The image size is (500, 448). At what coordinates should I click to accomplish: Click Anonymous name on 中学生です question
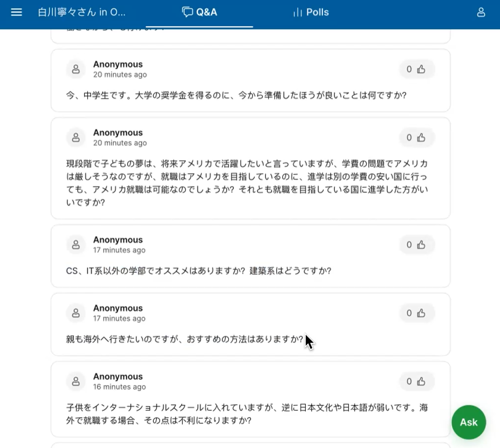(x=118, y=64)
